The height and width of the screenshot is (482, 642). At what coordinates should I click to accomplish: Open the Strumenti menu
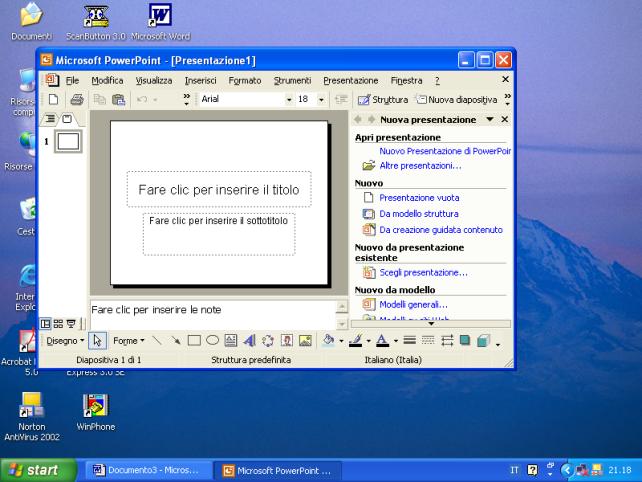pos(292,81)
